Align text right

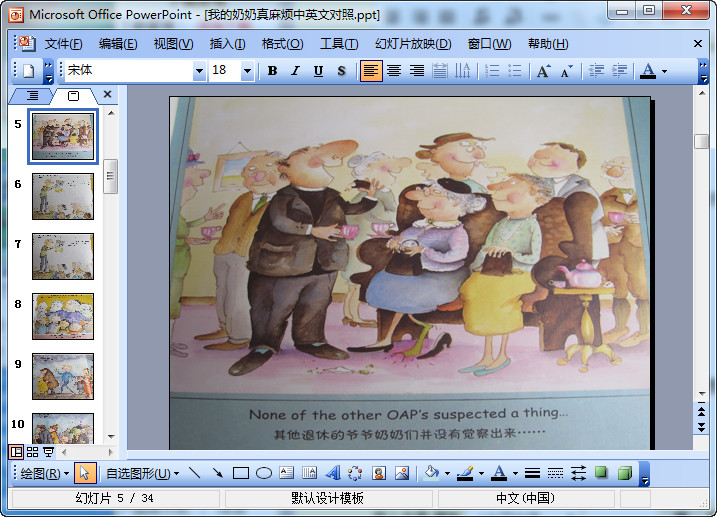pos(417,71)
